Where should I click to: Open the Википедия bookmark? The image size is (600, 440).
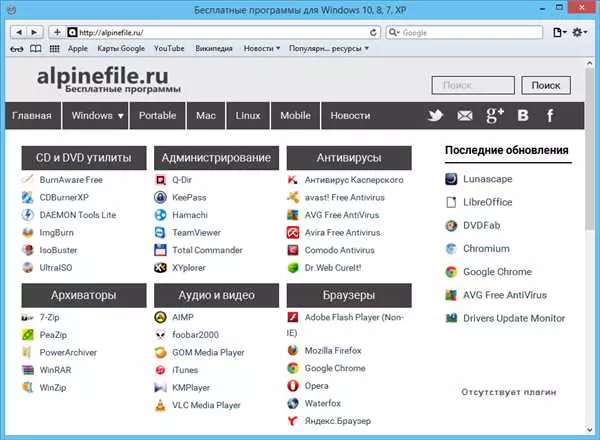click(x=214, y=49)
